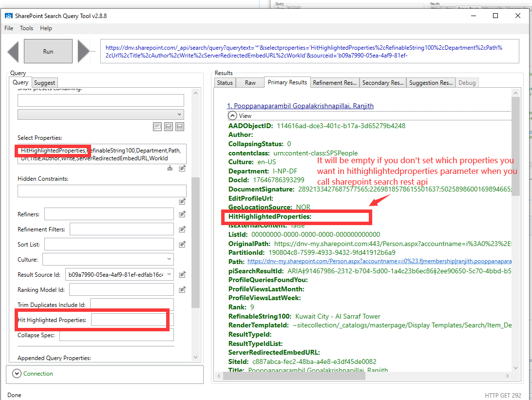Open the Pooppanaparambil Gopalakrishnapillai result link

299,106
